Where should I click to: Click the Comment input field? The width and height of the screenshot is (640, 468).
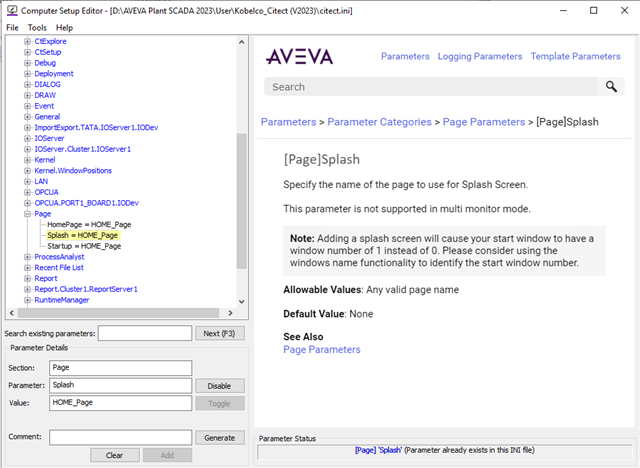pyautogui.click(x=120, y=437)
